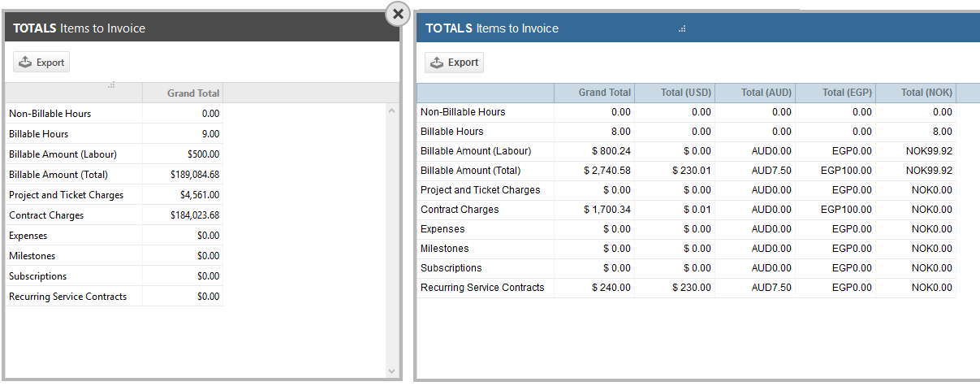Viewport: 980px width, 386px height.
Task: Select the Total (EGP) column header
Action: [835, 93]
